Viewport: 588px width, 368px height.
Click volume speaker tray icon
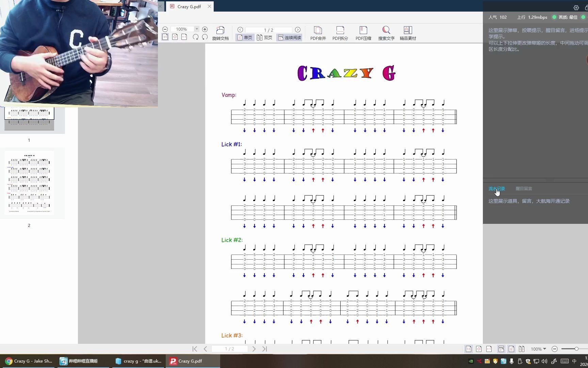544,361
